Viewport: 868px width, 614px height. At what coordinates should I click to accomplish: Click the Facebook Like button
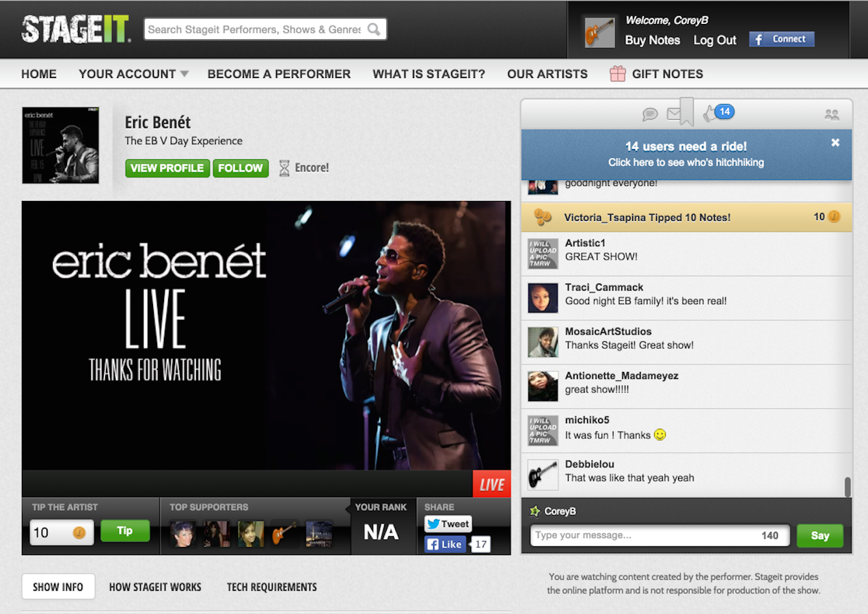pos(446,544)
